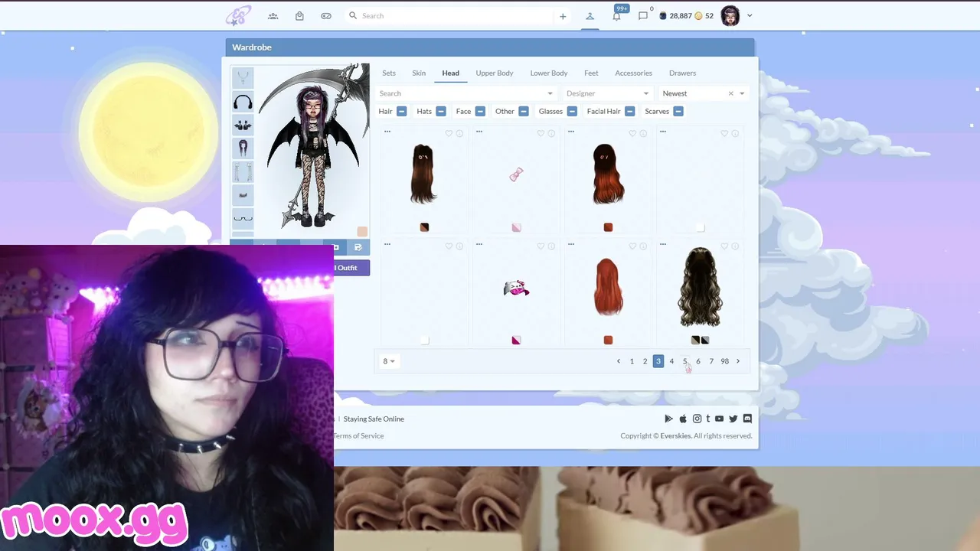Switch to the Feet tab

click(591, 73)
